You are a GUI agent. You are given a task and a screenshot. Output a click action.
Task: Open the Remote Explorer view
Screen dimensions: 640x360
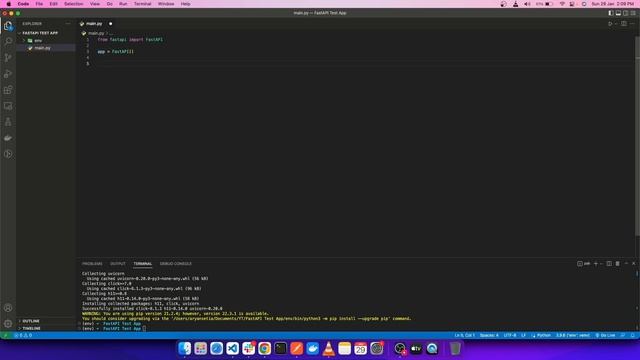click(x=8, y=106)
